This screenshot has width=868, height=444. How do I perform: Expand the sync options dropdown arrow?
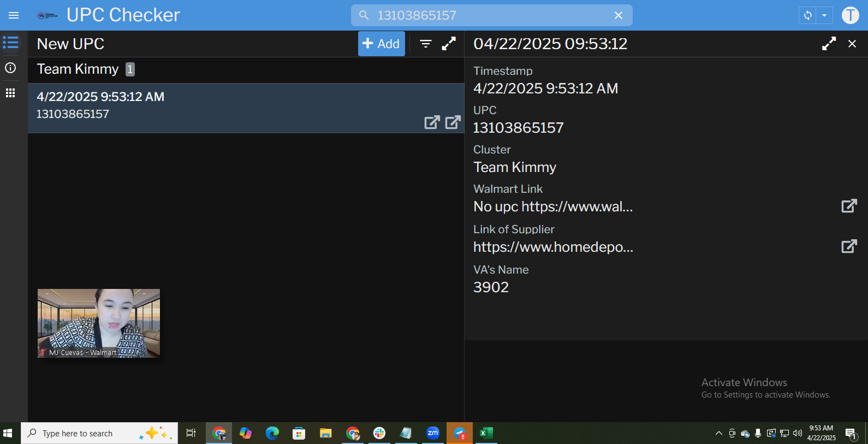click(824, 15)
